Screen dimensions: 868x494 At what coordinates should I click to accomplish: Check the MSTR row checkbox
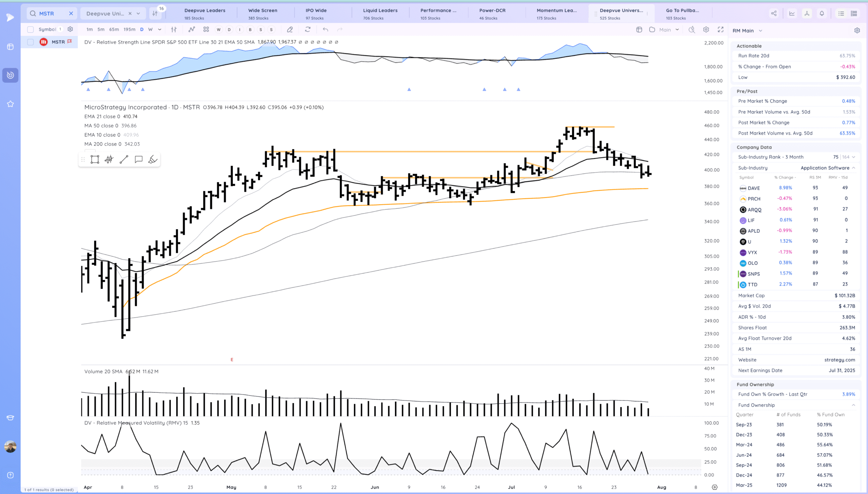point(30,42)
